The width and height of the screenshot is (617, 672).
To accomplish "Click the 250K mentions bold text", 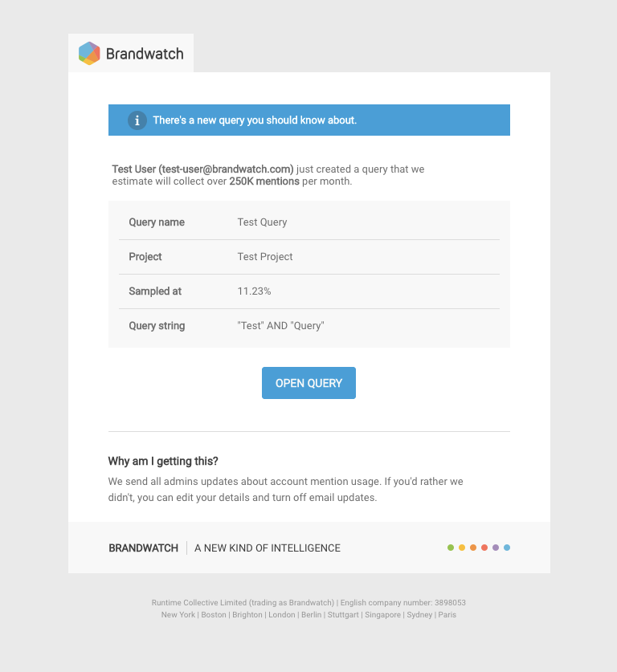I will (264, 181).
